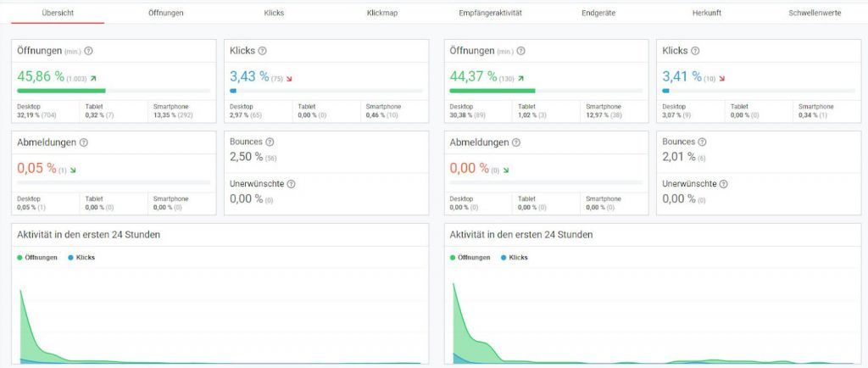The height and width of the screenshot is (368, 868).
Task: Click red down arrow beside 3,41 %
Action: [722, 79]
